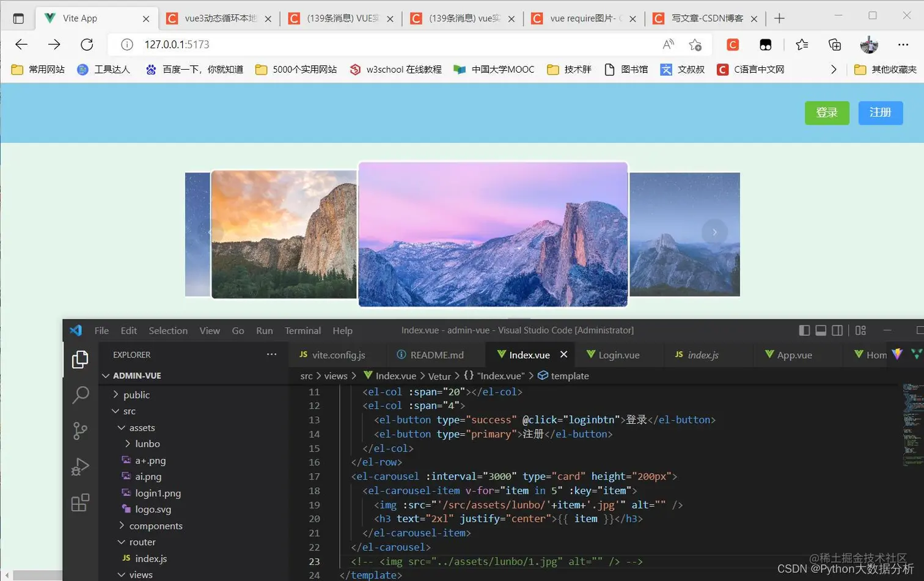
Task: Click the red CSDN extension icon
Action: click(x=732, y=44)
